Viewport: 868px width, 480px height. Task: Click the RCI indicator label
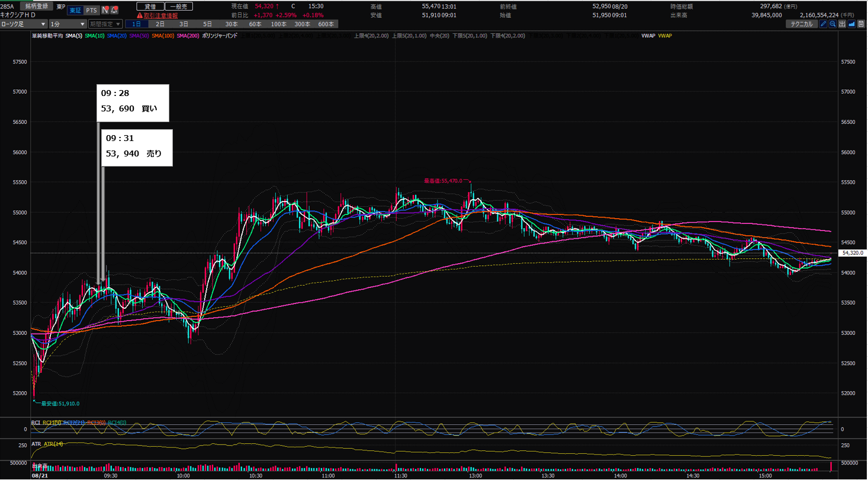pos(36,423)
